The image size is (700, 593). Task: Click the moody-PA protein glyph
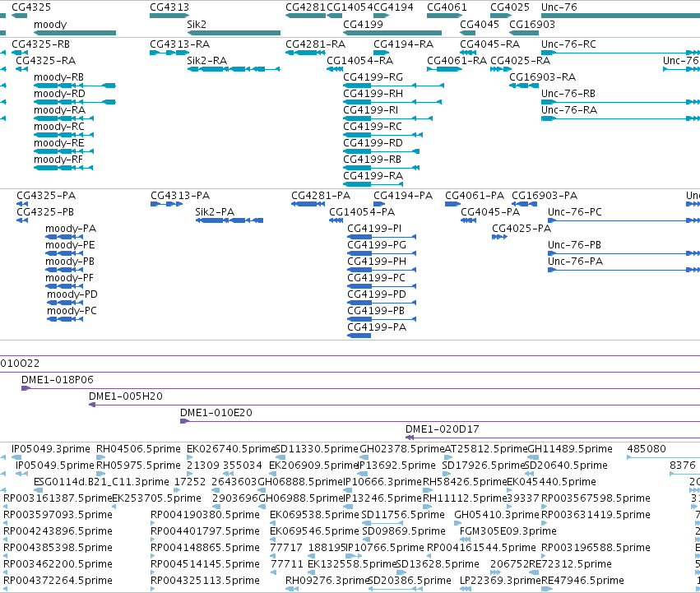pyautogui.click(x=64, y=237)
